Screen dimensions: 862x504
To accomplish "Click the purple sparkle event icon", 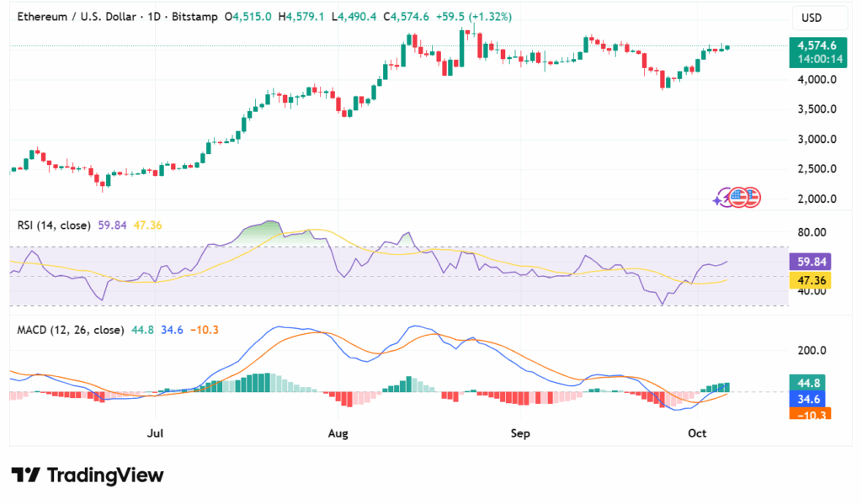I will pyautogui.click(x=719, y=199).
